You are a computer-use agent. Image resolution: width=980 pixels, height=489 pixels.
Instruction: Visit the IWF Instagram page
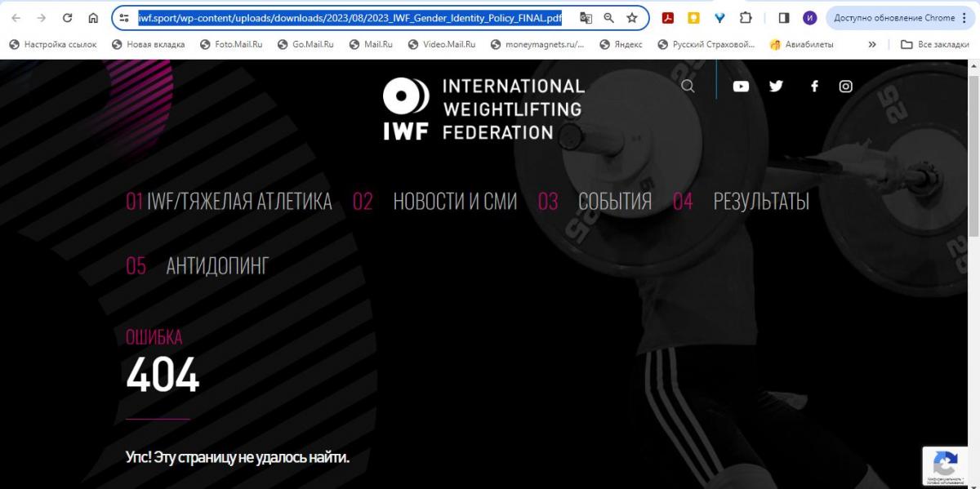pyautogui.click(x=846, y=86)
